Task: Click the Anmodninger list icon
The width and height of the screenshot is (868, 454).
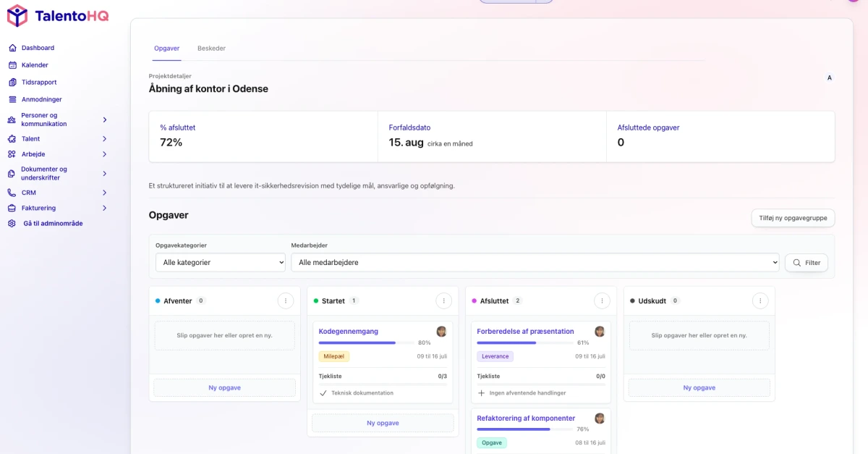Action: (x=12, y=99)
